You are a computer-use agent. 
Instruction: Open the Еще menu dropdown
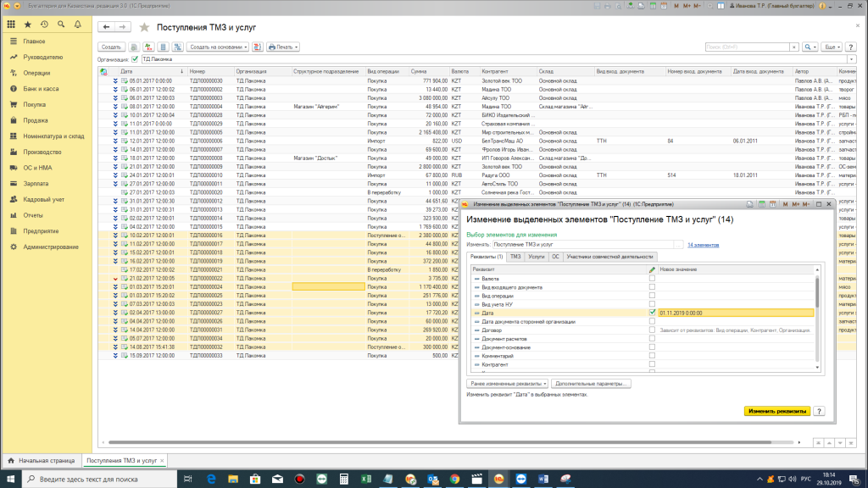click(x=832, y=47)
